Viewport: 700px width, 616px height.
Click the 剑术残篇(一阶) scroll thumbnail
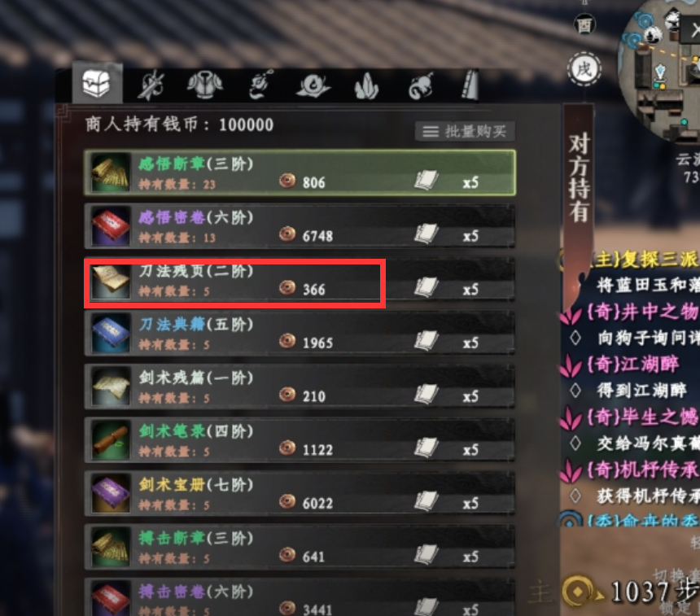tap(111, 387)
